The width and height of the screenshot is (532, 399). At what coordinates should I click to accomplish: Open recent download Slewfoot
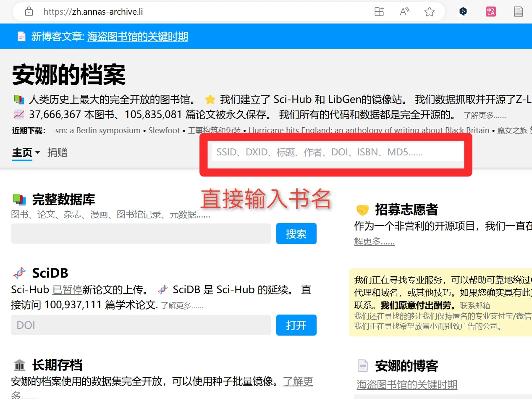click(164, 130)
